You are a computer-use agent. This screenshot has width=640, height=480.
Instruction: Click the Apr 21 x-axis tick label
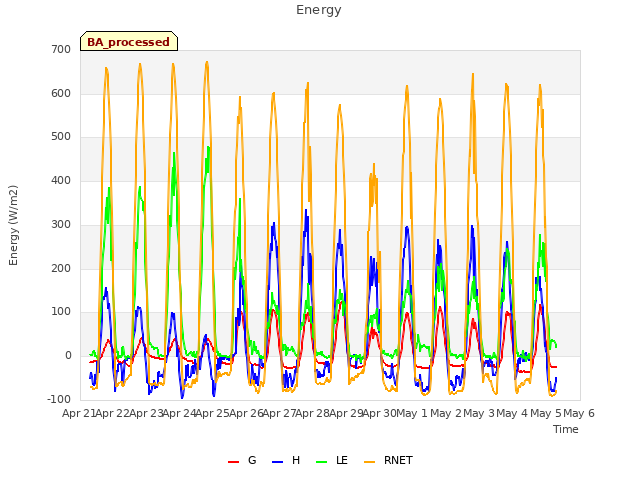tap(78, 413)
